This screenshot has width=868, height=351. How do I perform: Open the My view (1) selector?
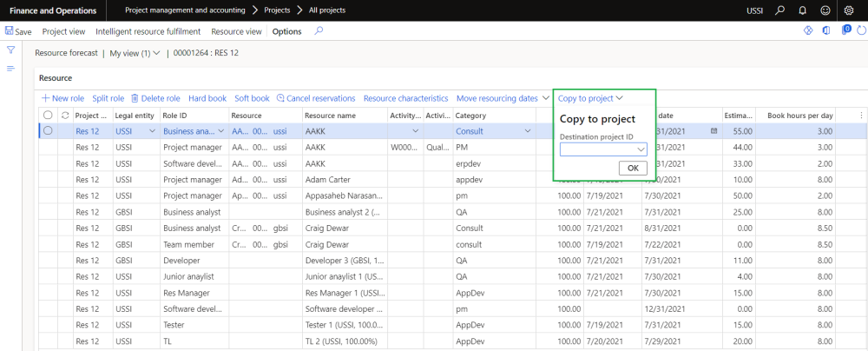pyautogui.click(x=135, y=53)
